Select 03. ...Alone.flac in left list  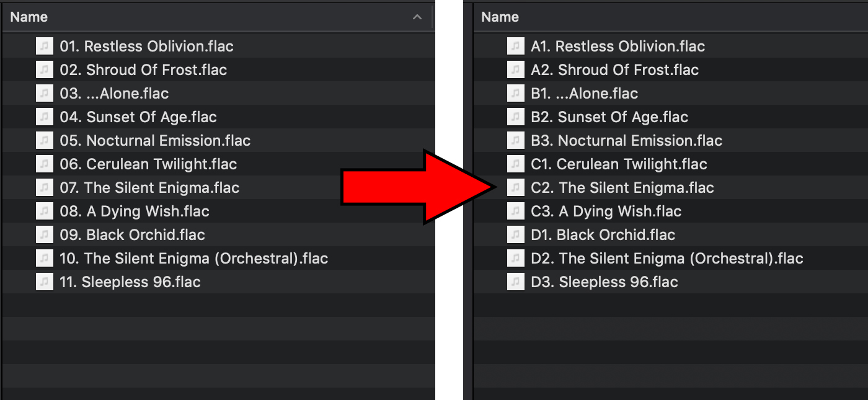click(114, 94)
